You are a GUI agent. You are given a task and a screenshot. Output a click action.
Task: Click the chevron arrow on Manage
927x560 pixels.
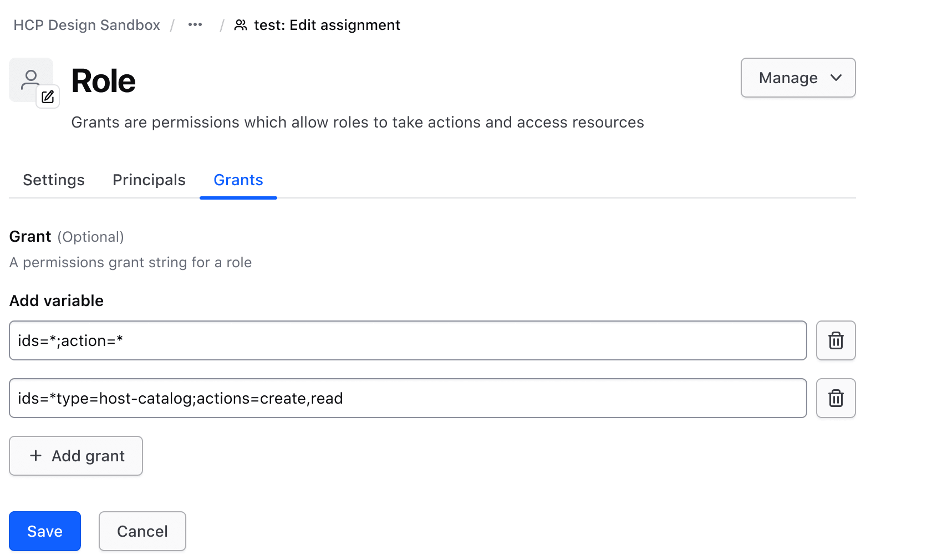tap(836, 78)
